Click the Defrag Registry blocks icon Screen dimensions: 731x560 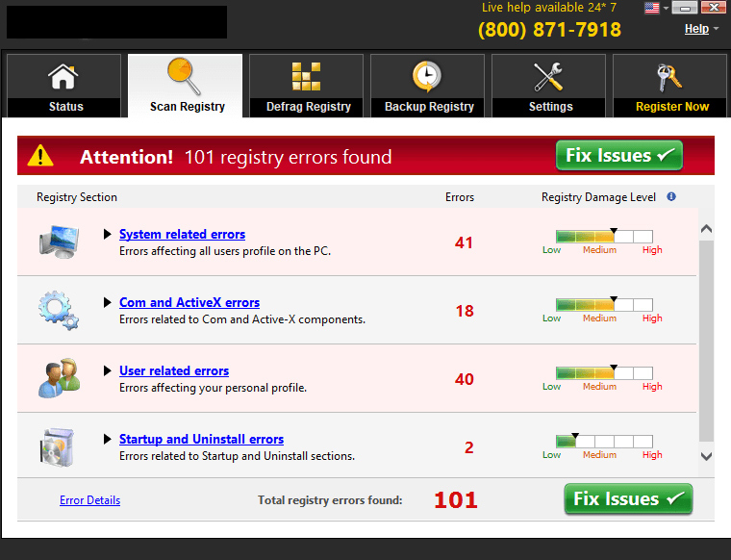tap(308, 76)
